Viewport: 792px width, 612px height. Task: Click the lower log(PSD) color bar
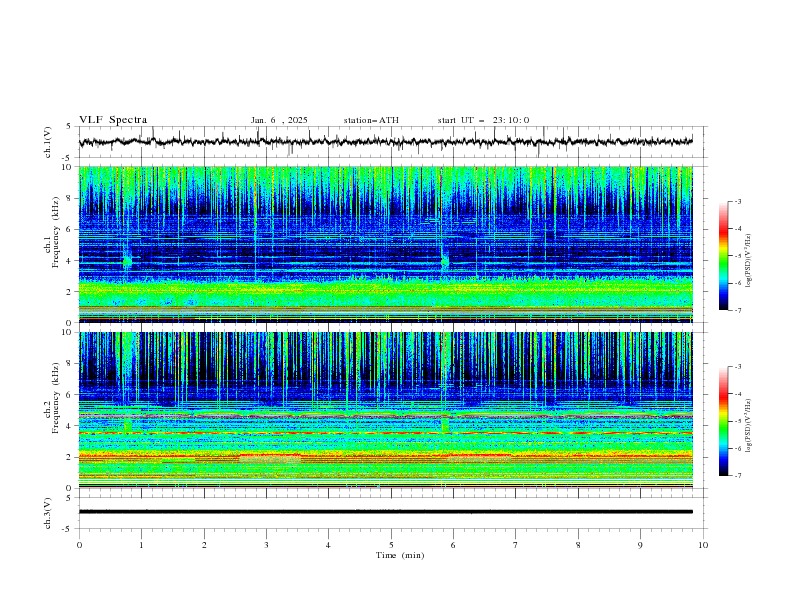(724, 421)
